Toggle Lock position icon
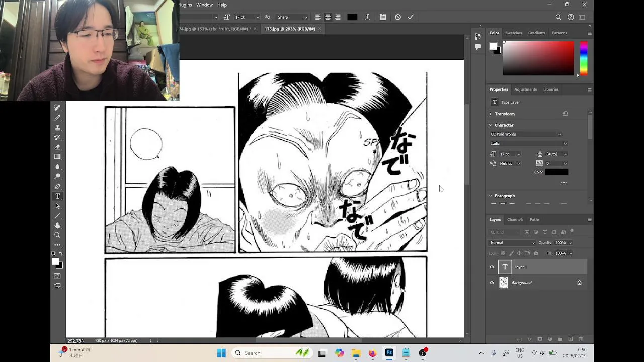This screenshot has height=362, width=644. pos(519,253)
